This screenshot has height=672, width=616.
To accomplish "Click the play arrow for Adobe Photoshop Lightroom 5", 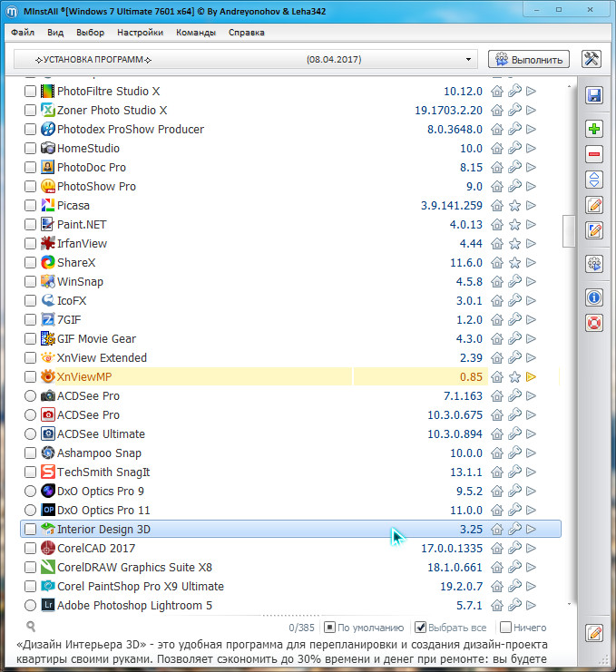I will tap(531, 605).
